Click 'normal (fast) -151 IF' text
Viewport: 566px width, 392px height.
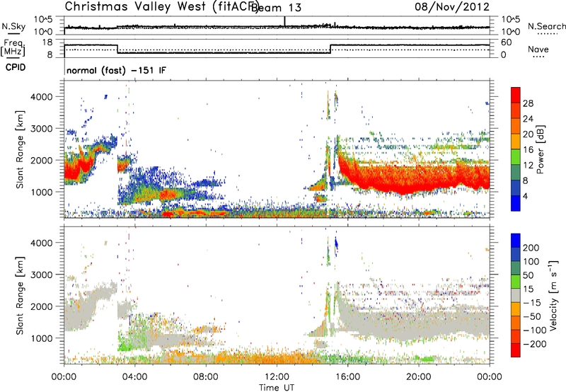[116, 70]
